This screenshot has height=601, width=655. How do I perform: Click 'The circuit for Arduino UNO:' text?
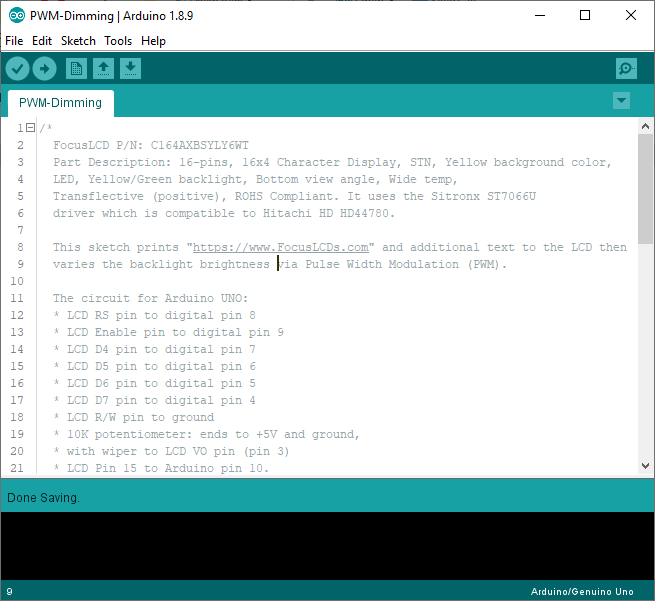(x=150, y=298)
